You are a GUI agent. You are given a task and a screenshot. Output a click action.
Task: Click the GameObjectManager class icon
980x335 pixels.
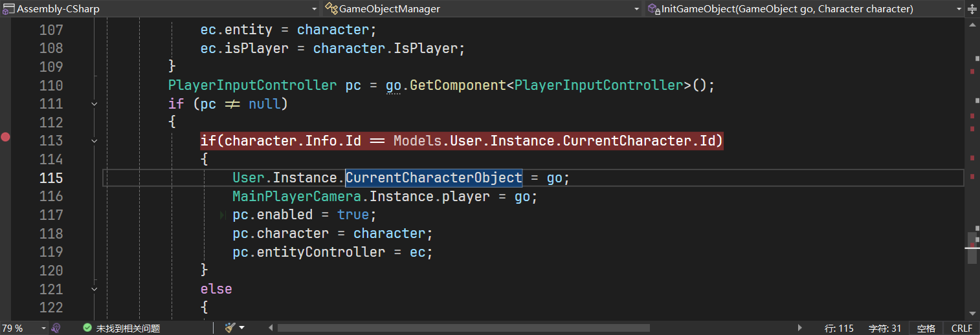click(x=331, y=9)
